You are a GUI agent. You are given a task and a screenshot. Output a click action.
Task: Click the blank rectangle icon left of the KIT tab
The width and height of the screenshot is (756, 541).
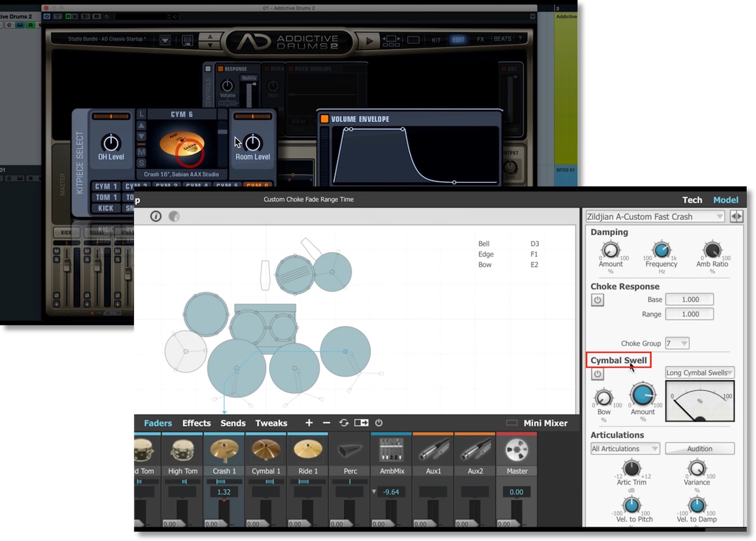[x=413, y=40]
